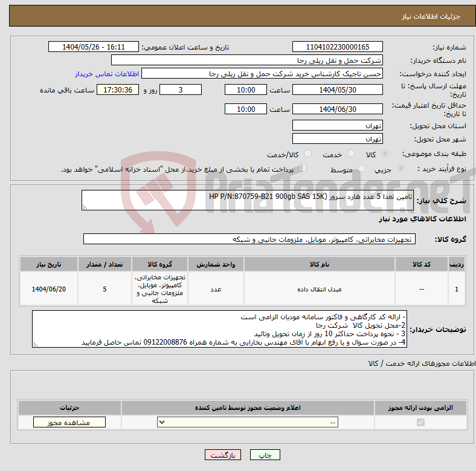
Task: Click the چاپ (print) button
Action: [265, 455]
